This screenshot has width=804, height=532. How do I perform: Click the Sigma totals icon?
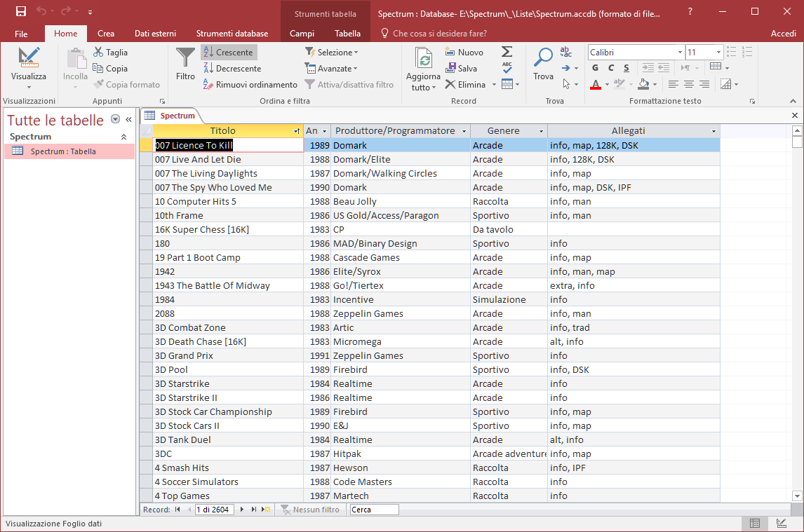point(507,52)
